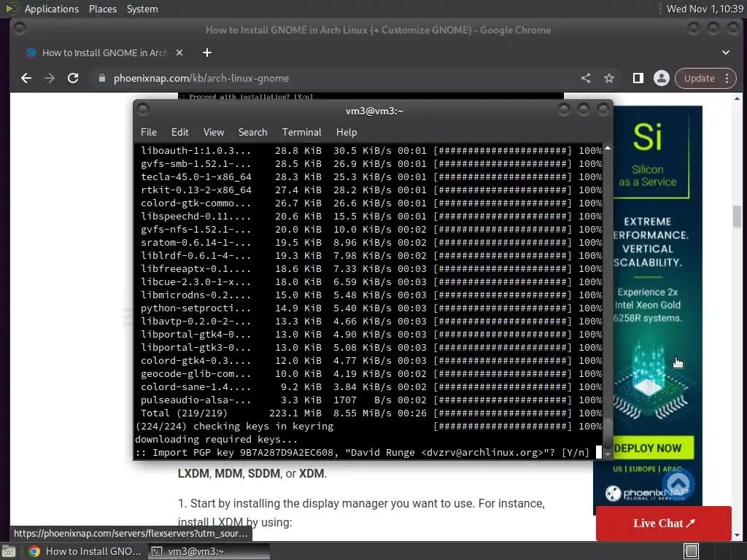Screen dimensions: 747x560
Task: Open the terminal Search menu
Action: [x=252, y=133]
